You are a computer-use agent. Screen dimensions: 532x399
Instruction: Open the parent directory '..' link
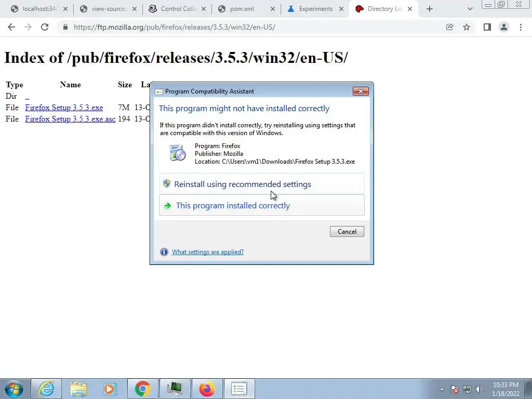(x=27, y=96)
